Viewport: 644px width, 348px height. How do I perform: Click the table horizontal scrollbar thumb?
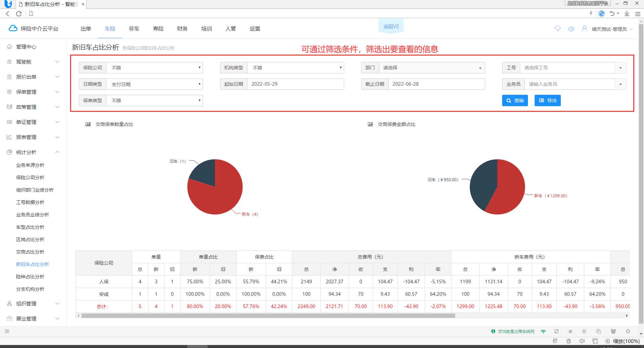pyautogui.click(x=268, y=316)
